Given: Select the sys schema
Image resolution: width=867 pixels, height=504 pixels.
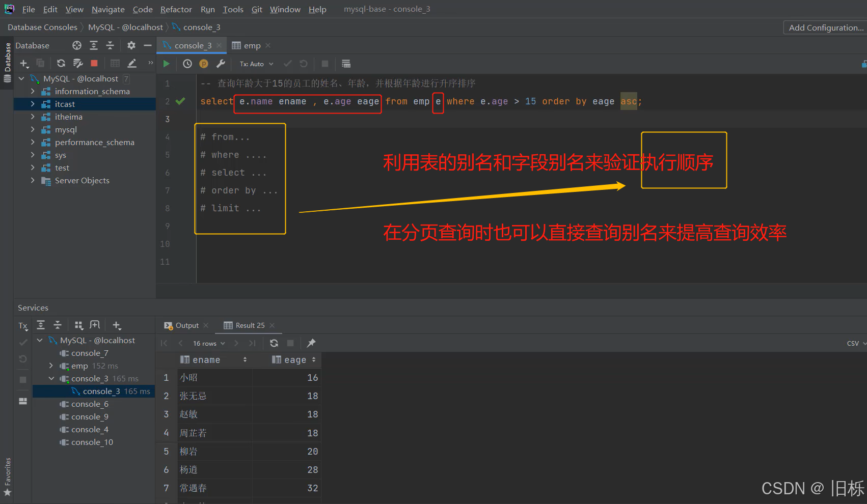Looking at the screenshot, I should pyautogui.click(x=61, y=155).
